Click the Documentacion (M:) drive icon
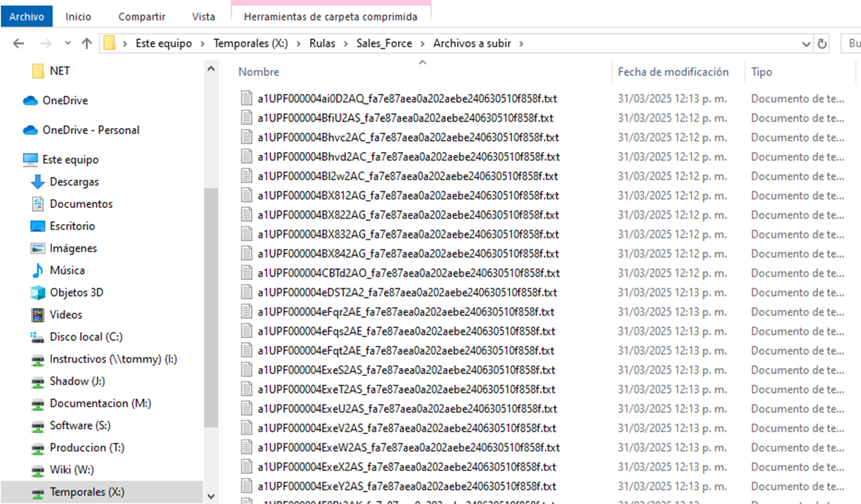This screenshot has height=504, width=861. click(x=38, y=404)
